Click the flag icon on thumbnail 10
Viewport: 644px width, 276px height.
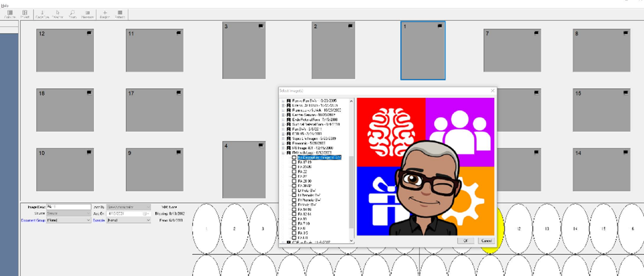[x=89, y=152]
